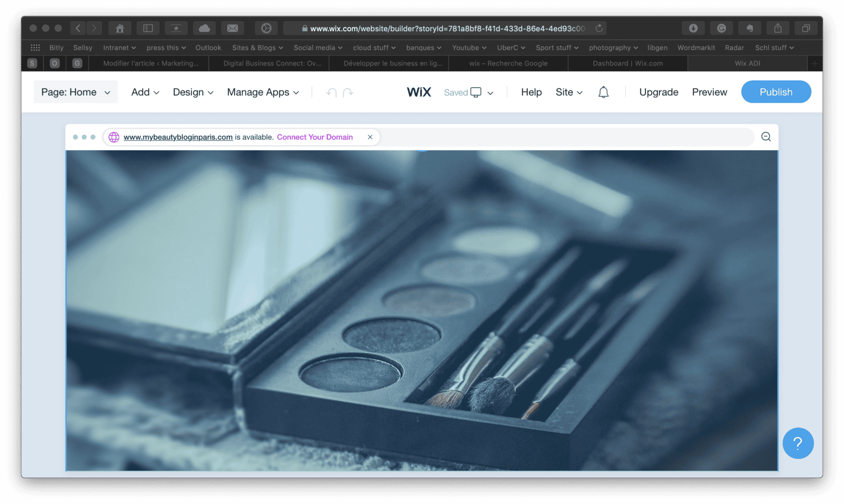Dismiss the domain available banner

[370, 137]
